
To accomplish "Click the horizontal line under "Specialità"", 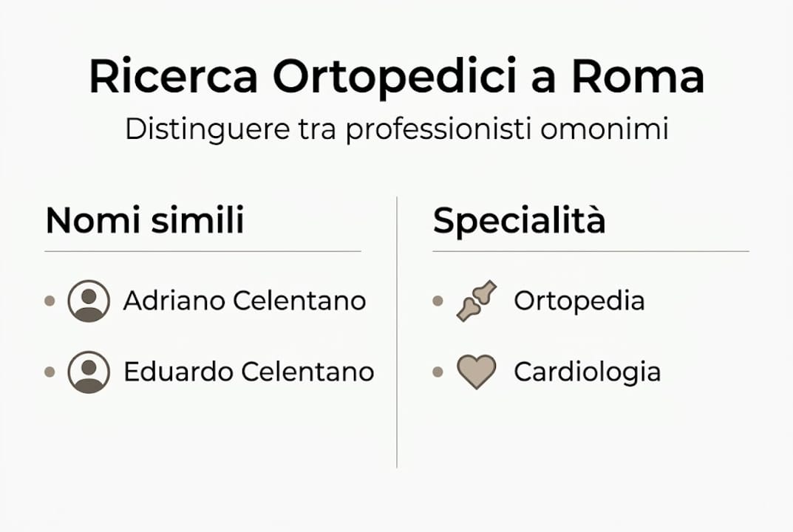I will tap(591, 251).
